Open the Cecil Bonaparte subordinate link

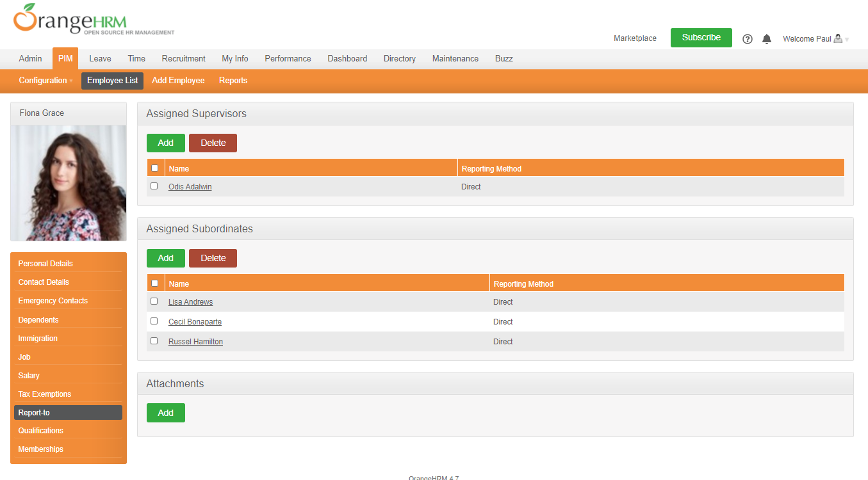195,322
